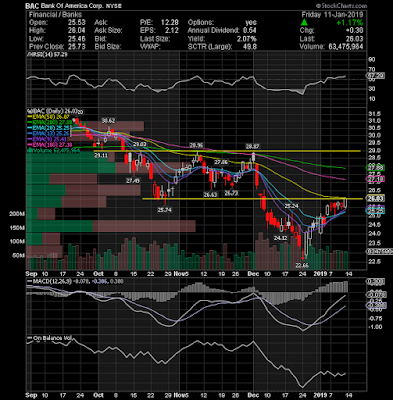Click the '2019' year label on price panel axis
The image size is (393, 400).
(321, 274)
